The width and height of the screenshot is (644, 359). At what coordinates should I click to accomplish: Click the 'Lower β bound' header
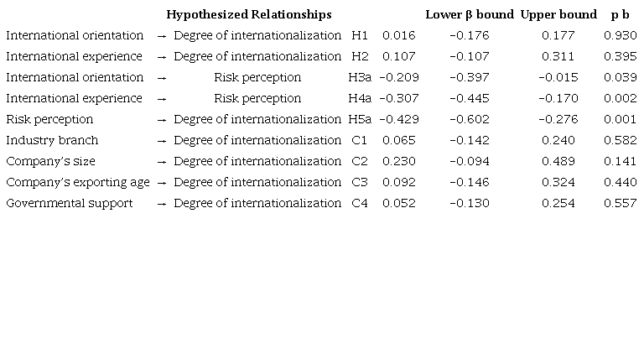click(x=469, y=14)
